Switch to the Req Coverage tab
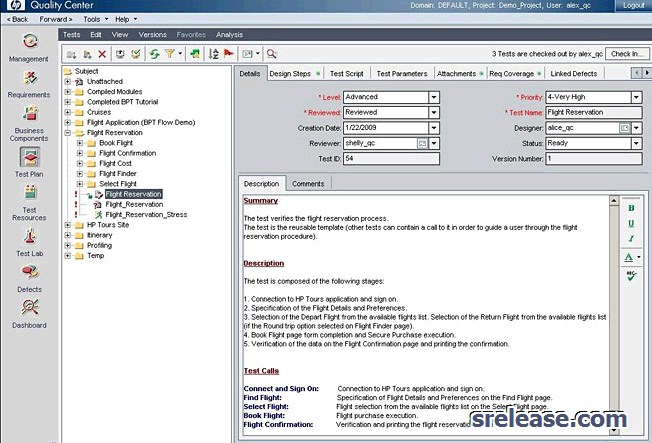 click(515, 74)
